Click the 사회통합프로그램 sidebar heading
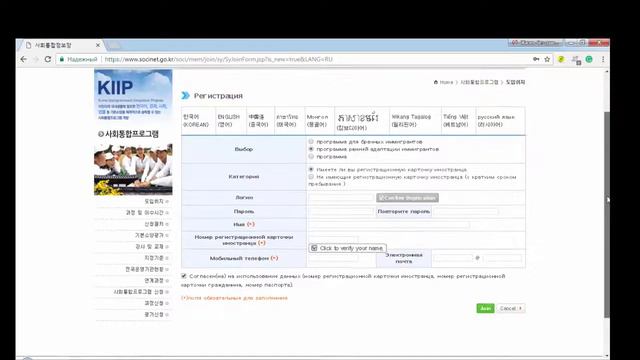The width and height of the screenshot is (640, 360). point(129,134)
